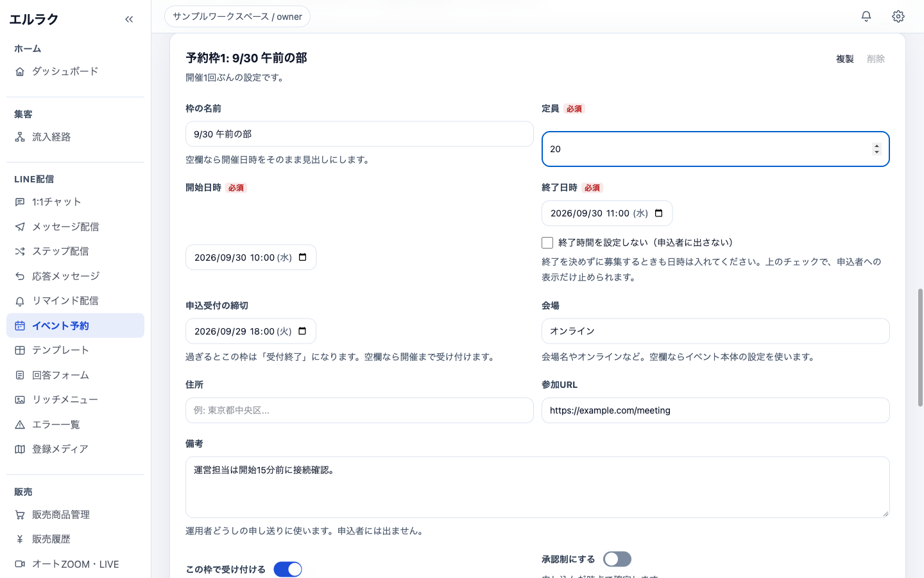Open the calendar picker for 開始日時
The height and width of the screenshot is (578, 924).
pyautogui.click(x=303, y=258)
